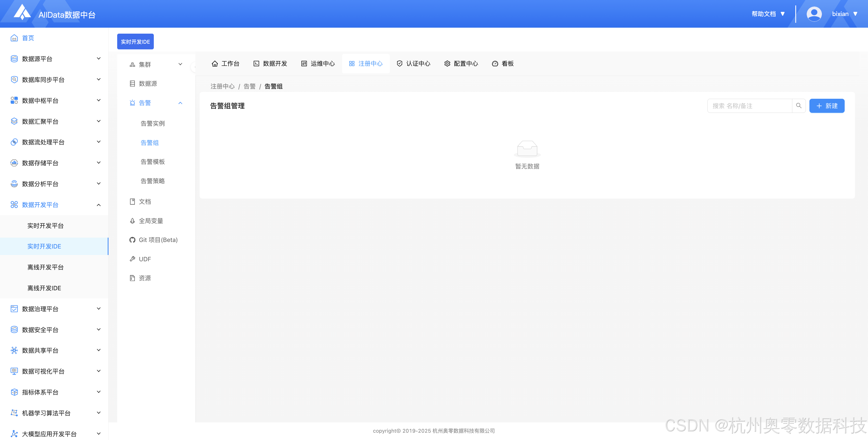The height and width of the screenshot is (440, 868).
Task: Collapse the 告警 submenu chevron
Action: 180,103
